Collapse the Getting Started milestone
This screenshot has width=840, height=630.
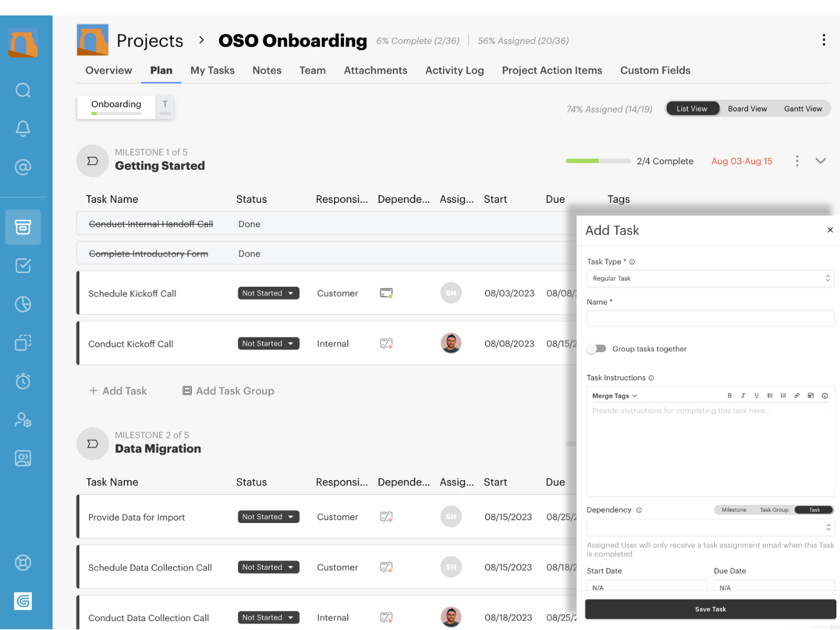pos(820,160)
